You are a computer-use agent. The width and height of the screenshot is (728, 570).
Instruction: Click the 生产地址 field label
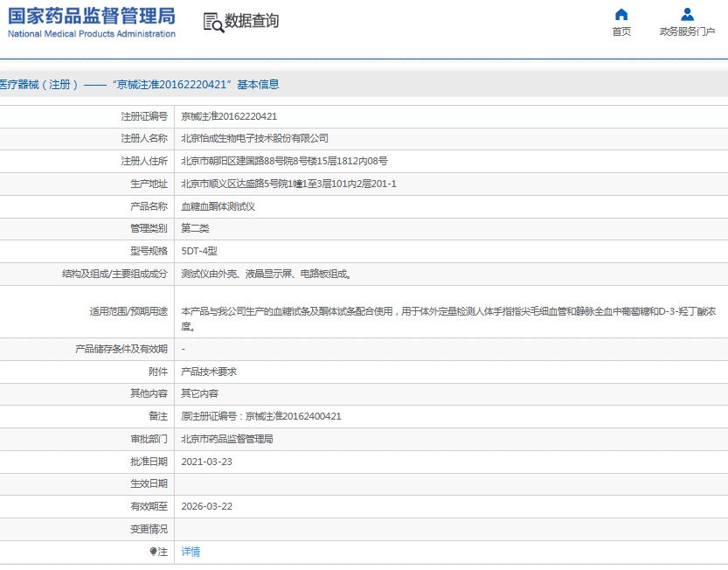[x=149, y=184]
